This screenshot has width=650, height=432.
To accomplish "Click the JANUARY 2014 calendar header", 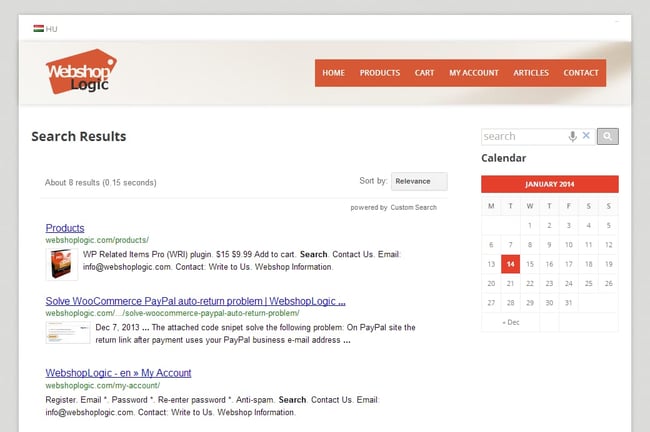I will [550, 184].
